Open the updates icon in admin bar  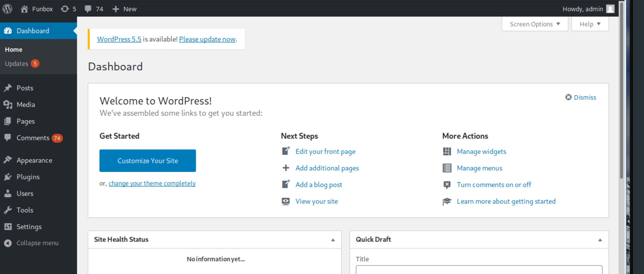(65, 9)
